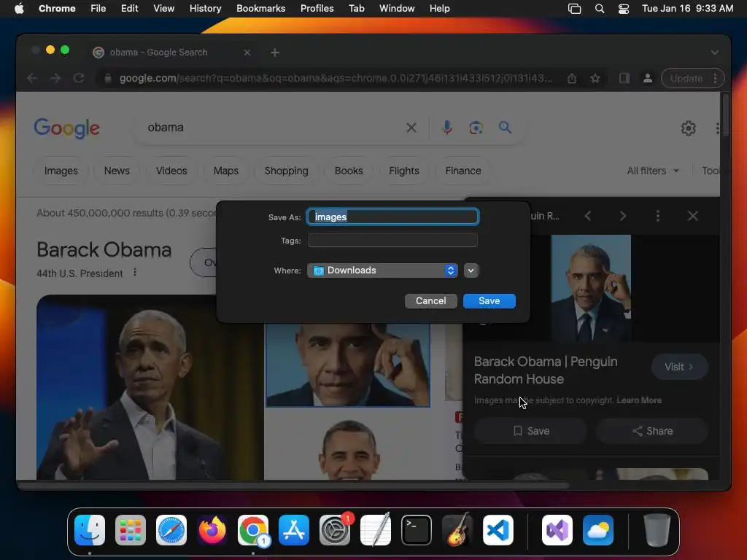The width and height of the screenshot is (747, 560).
Task: Reload the page
Action: [79, 78]
